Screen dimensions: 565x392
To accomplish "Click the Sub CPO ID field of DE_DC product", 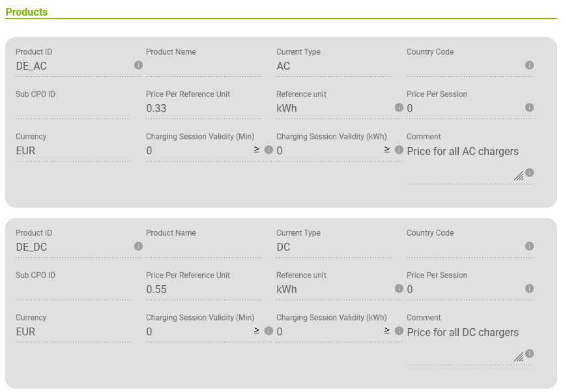I will (73, 289).
